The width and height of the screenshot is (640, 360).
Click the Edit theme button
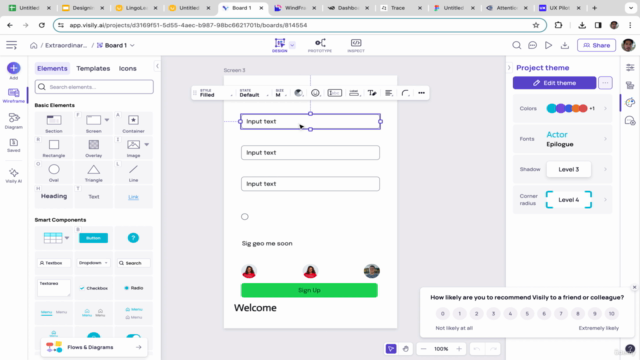click(554, 83)
